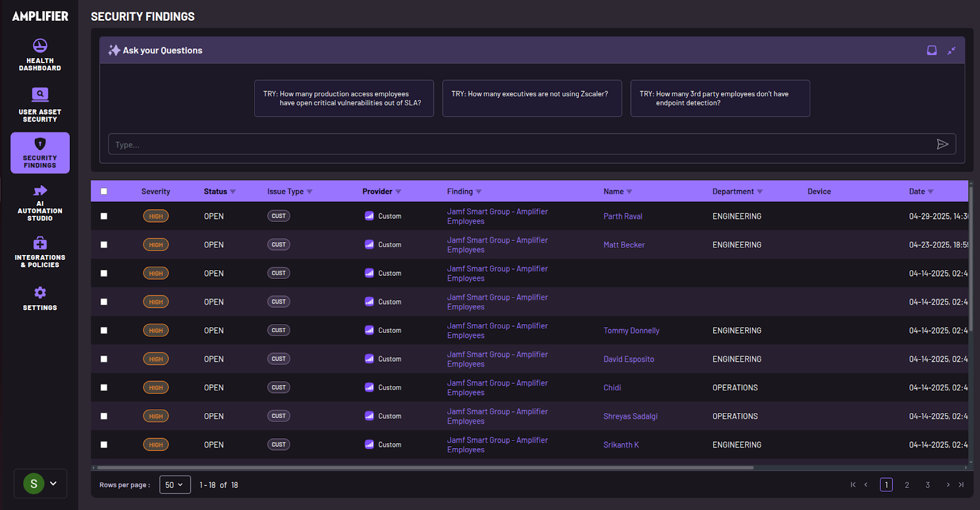The height and width of the screenshot is (510, 980).
Task: Click the Custom provider icon in Matt Becker row
Action: pyautogui.click(x=369, y=245)
